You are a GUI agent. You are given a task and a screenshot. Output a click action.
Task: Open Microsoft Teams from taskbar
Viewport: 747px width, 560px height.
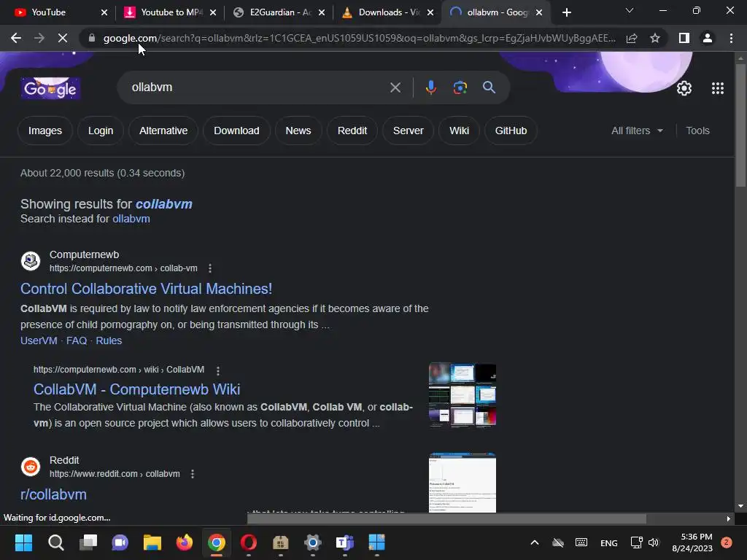click(345, 542)
